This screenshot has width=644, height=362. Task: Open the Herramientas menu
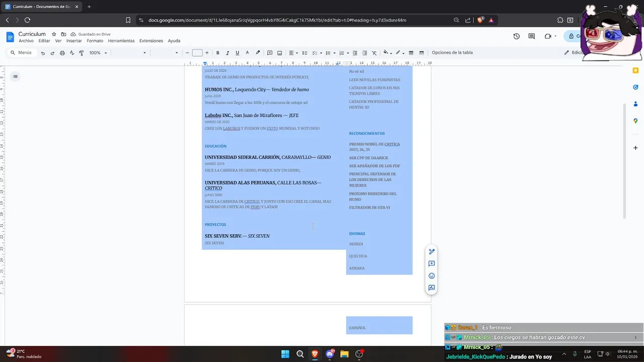121,41
